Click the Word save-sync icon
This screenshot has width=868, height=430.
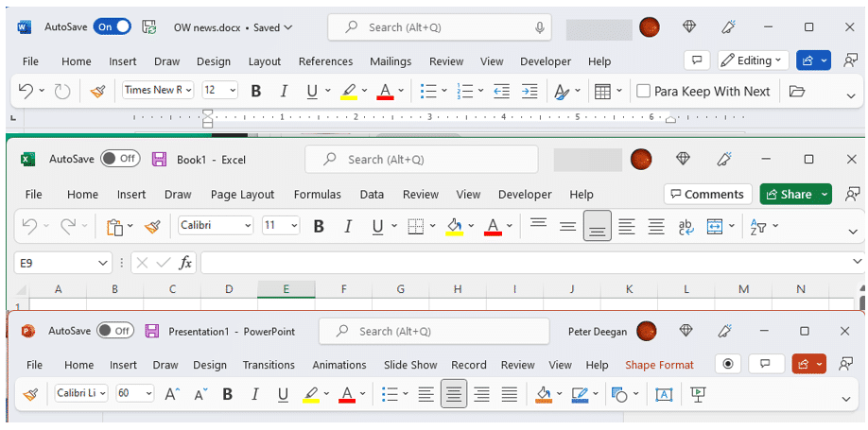(148, 27)
